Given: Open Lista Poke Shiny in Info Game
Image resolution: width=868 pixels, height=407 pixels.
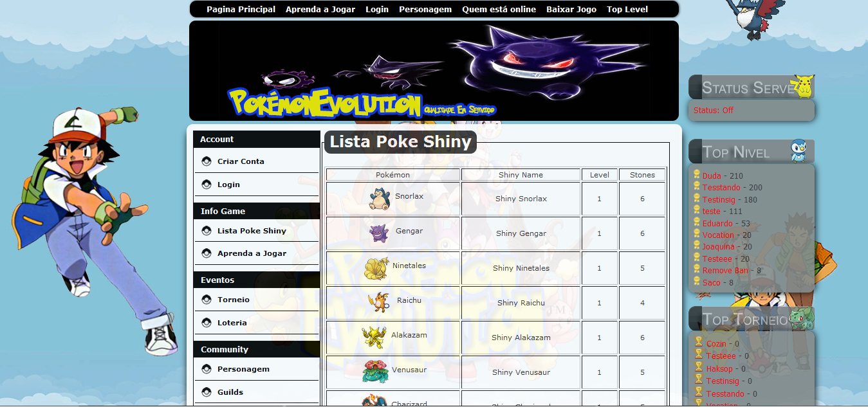Looking at the screenshot, I should (x=252, y=231).
